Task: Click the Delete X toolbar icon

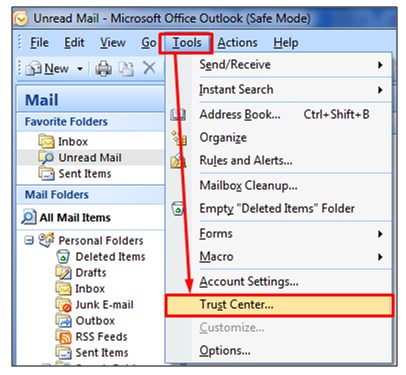Action: click(149, 68)
